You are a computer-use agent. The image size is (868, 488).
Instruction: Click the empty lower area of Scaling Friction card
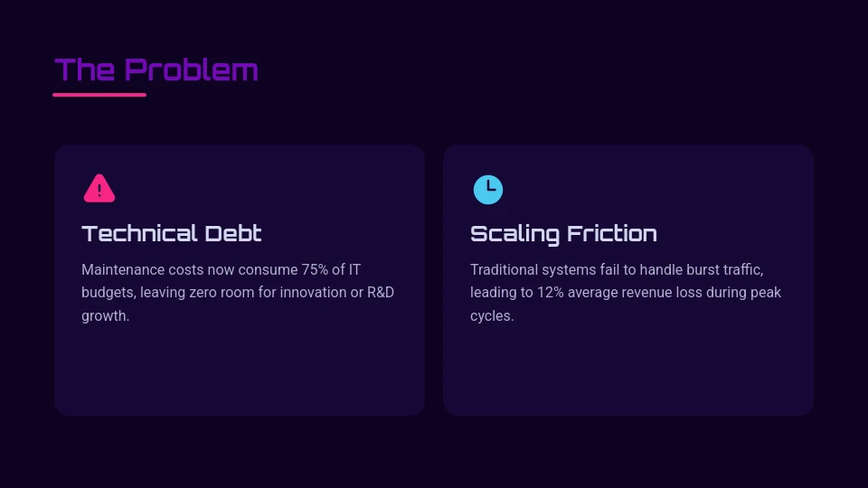628,371
